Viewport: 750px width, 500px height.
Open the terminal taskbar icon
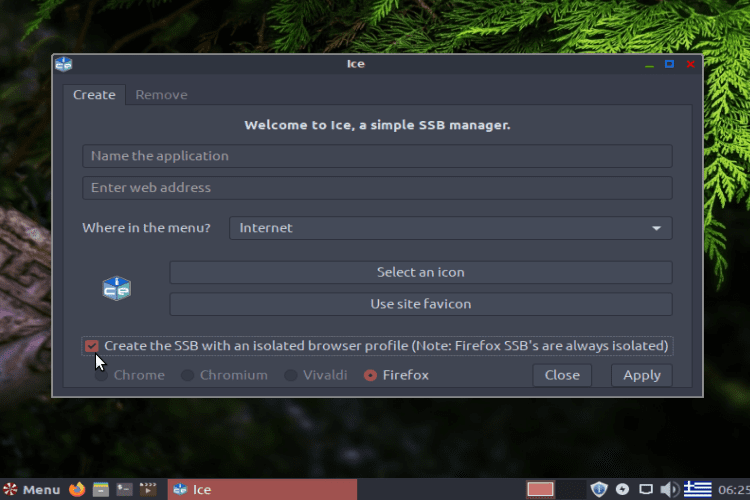pyautogui.click(x=124, y=489)
